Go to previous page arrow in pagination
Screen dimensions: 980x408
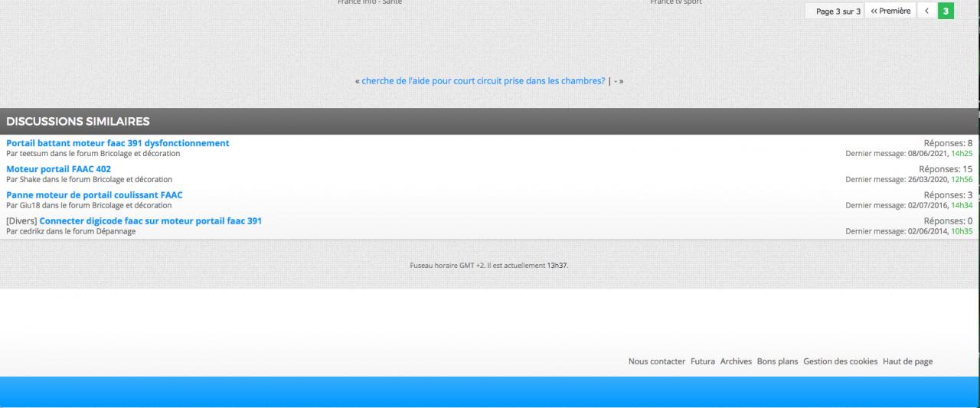click(926, 11)
